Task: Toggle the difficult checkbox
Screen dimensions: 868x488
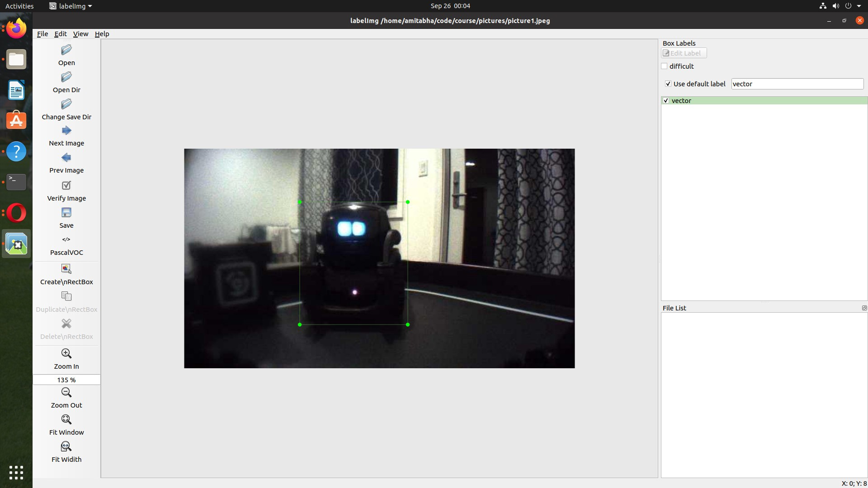Action: click(664, 66)
